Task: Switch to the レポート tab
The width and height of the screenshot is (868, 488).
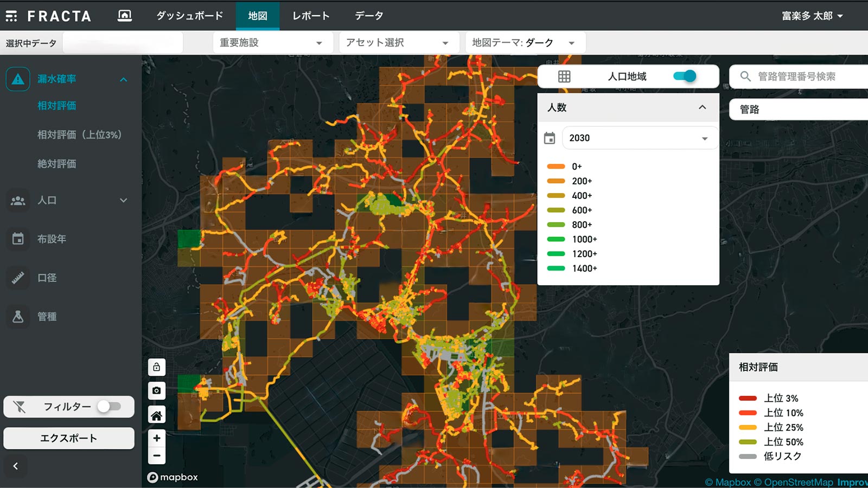Action: (x=311, y=16)
